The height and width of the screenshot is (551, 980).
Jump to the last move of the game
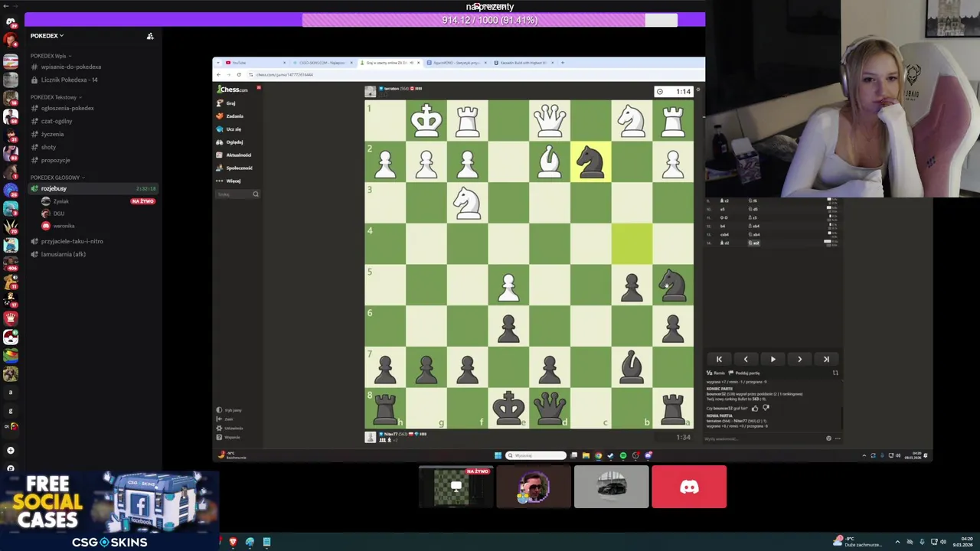pos(826,359)
